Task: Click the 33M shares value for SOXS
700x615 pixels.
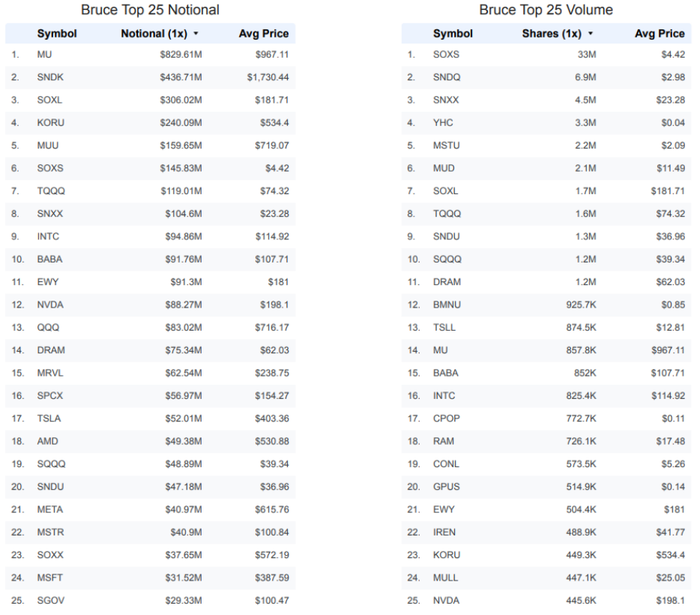Action: pyautogui.click(x=587, y=55)
